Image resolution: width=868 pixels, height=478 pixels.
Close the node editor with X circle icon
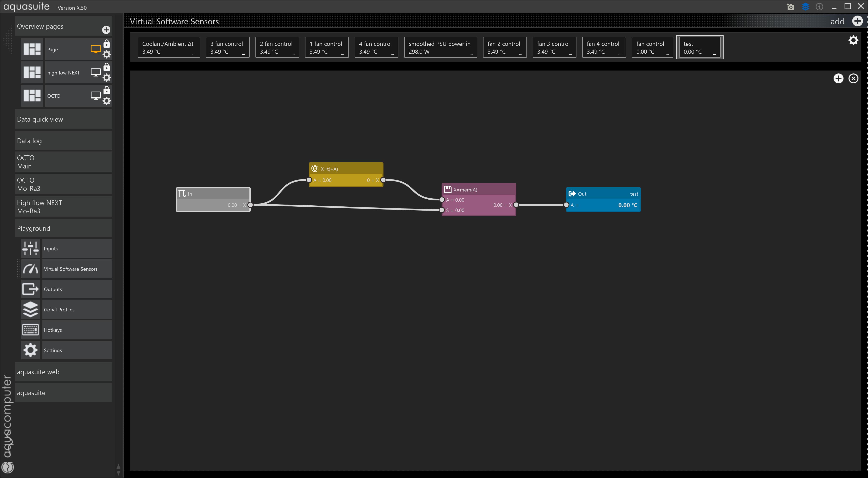pyautogui.click(x=853, y=78)
